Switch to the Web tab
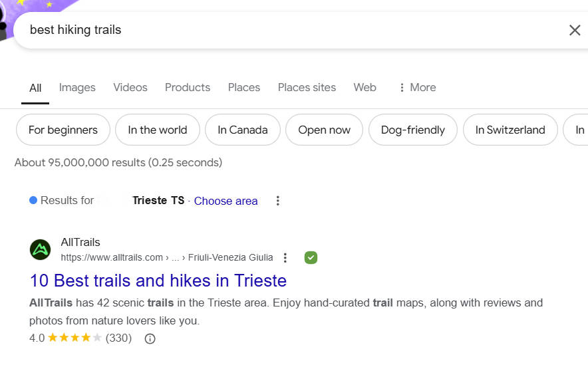588x367 pixels. [365, 87]
